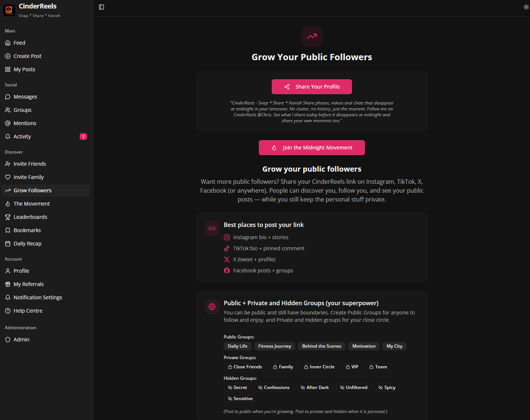Select the Fitness Journey group chip
The width and height of the screenshot is (530, 420).
(275, 346)
